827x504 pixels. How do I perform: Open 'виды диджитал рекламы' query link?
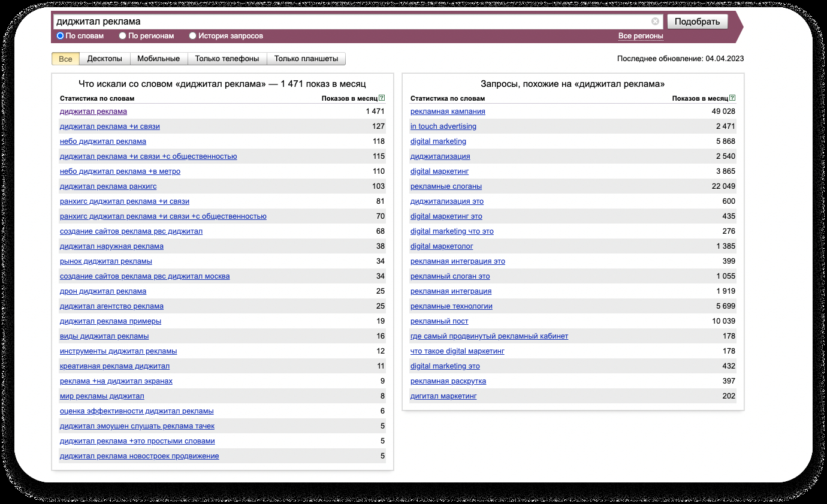[104, 336]
